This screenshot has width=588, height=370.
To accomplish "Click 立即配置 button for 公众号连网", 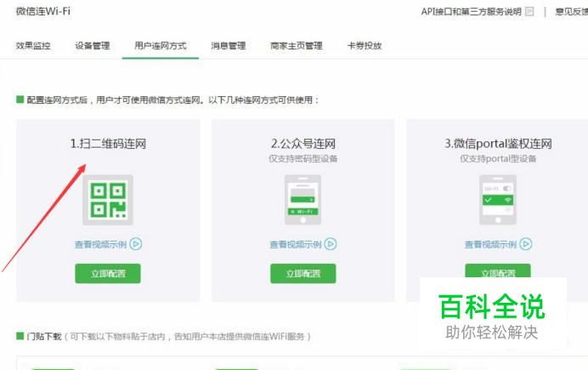I will tap(303, 274).
